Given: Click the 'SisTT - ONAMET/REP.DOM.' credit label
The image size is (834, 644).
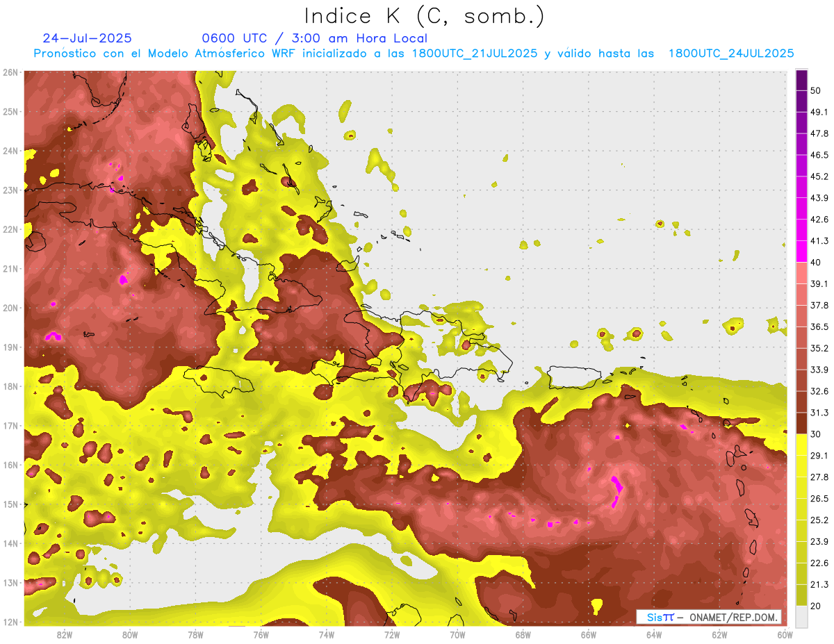Looking at the screenshot, I should click(710, 617).
